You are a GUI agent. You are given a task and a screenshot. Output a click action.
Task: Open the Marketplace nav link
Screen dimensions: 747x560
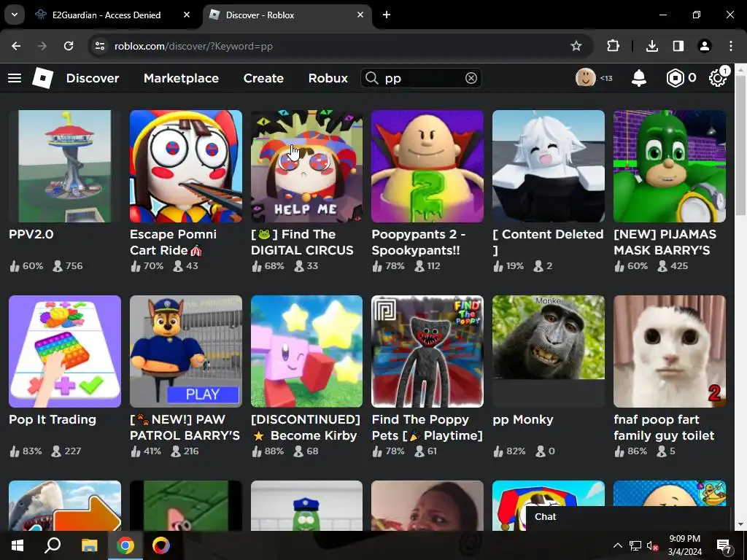point(181,78)
